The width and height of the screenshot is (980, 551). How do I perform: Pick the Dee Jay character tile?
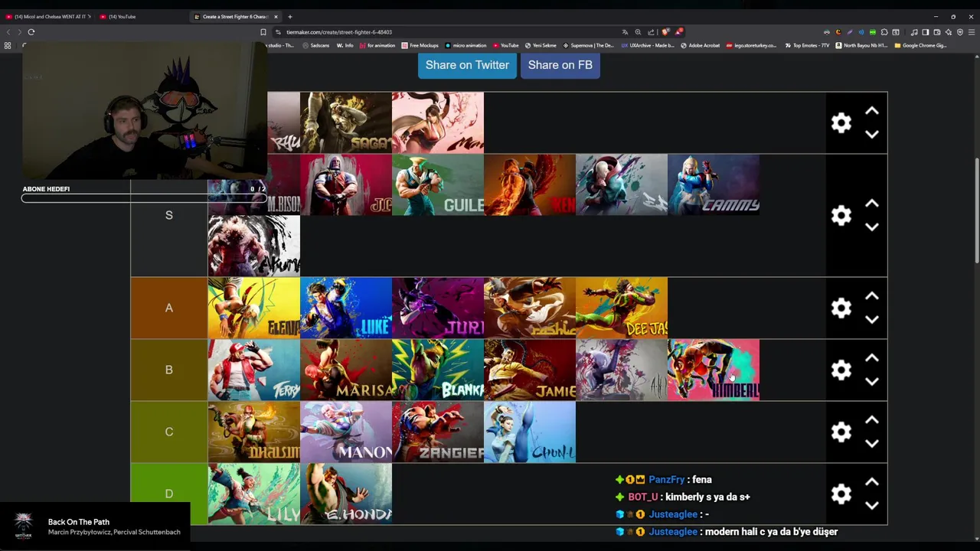622,308
